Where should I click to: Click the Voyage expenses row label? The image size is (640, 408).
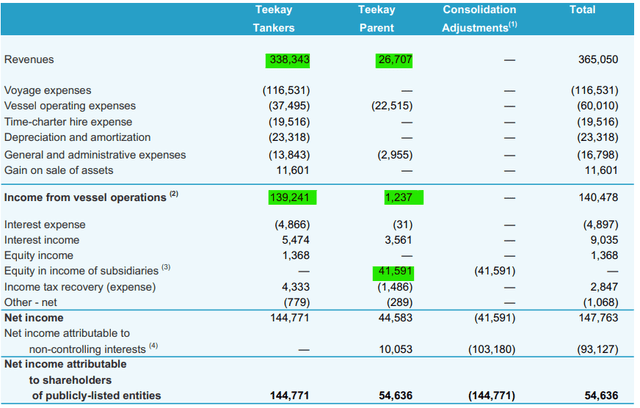(x=48, y=90)
